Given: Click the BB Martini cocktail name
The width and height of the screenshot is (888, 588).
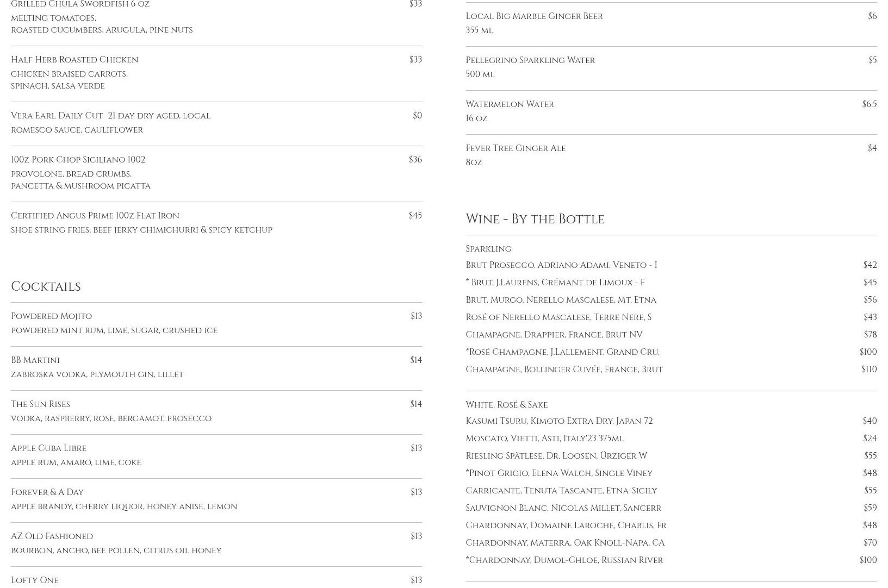Looking at the screenshot, I should 35,360.
